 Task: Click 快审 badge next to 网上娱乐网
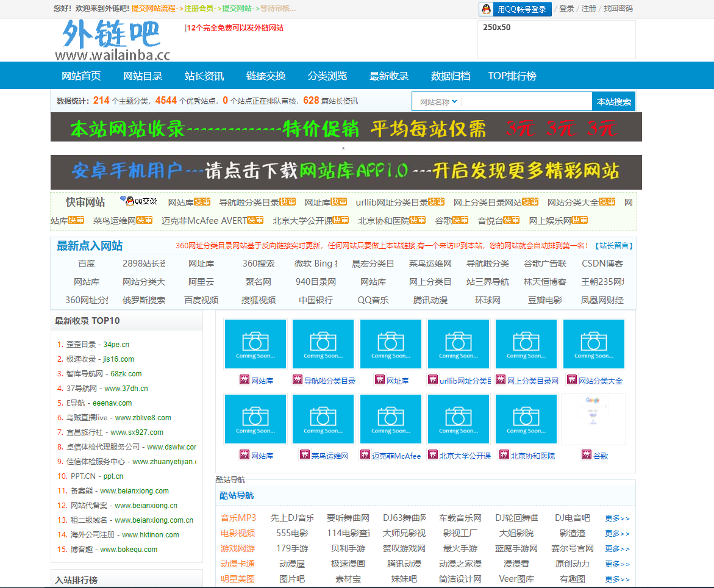click(580, 220)
